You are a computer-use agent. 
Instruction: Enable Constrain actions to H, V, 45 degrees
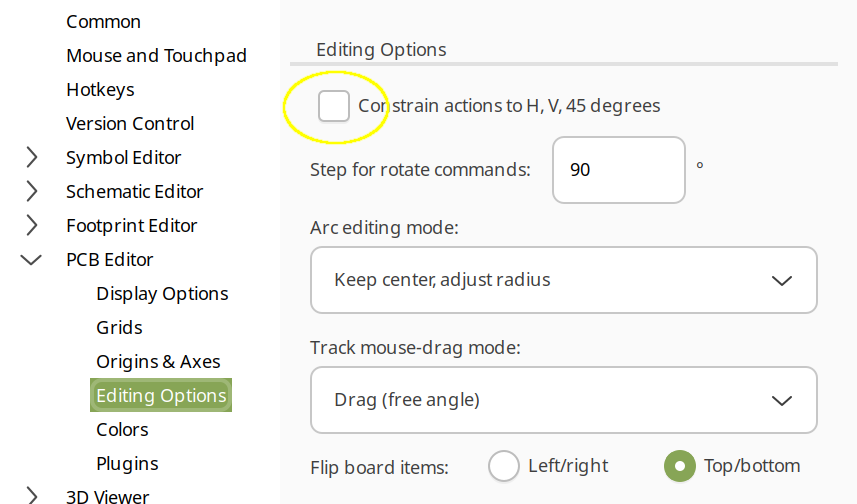tap(334, 105)
